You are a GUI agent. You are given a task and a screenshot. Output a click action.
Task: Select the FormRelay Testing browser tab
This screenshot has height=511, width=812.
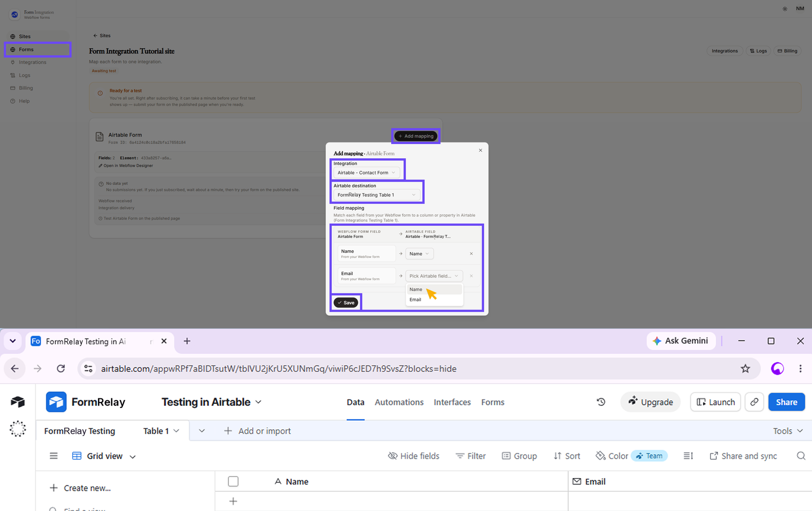click(86, 342)
